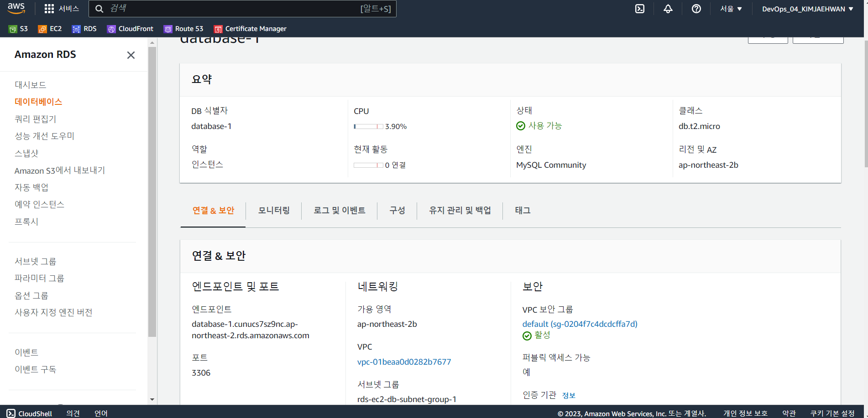Screen dimensions: 868x418
Task: Open the vpc-01beaa0d0282b7677 link
Action: pos(404,362)
